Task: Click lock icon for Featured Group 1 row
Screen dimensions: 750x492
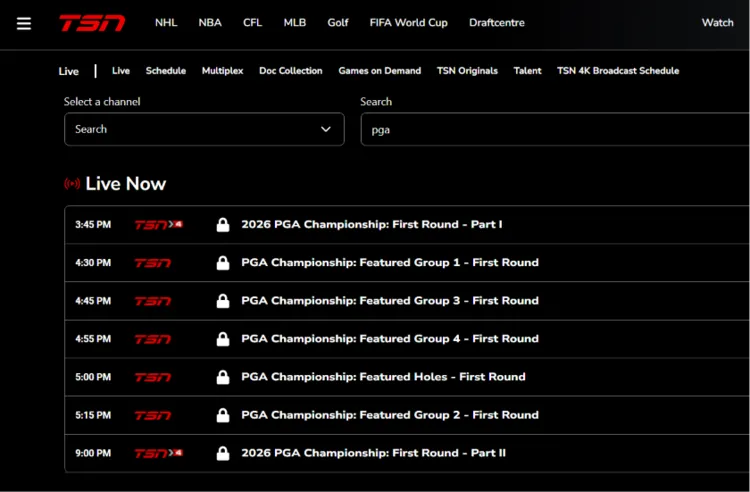Action: coord(223,263)
